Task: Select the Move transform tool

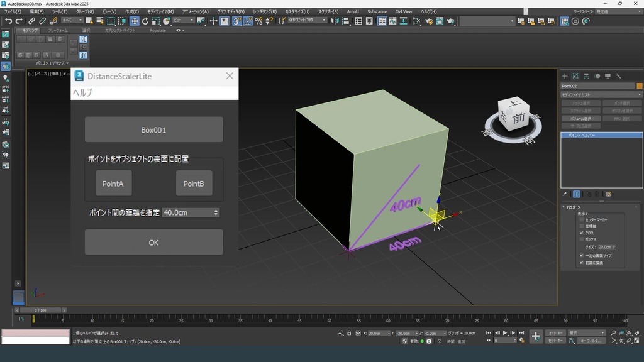Action: click(135, 21)
